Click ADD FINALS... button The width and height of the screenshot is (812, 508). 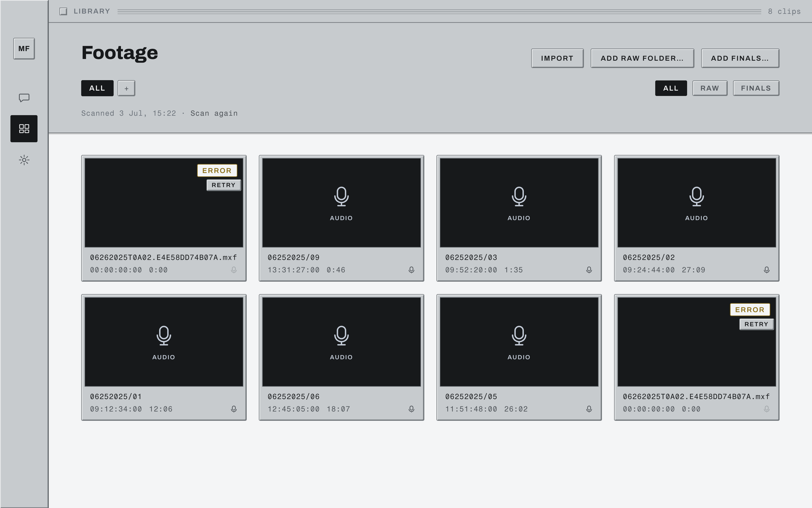point(740,58)
